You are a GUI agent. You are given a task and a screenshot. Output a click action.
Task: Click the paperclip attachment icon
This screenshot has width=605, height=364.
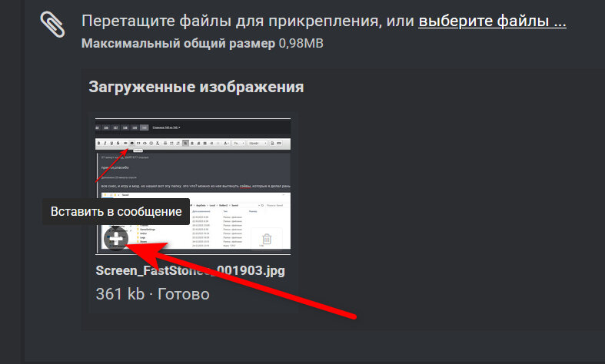coord(52,25)
